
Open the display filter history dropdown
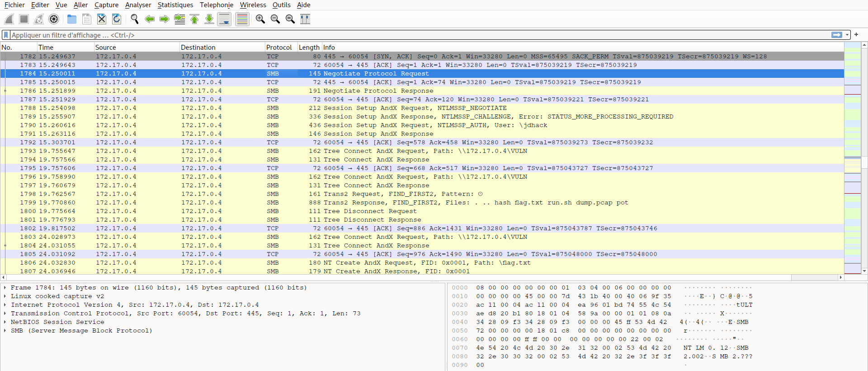tap(847, 35)
